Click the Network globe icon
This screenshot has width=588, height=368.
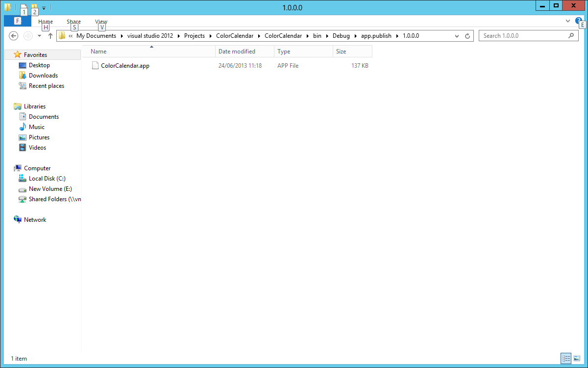pyautogui.click(x=18, y=219)
